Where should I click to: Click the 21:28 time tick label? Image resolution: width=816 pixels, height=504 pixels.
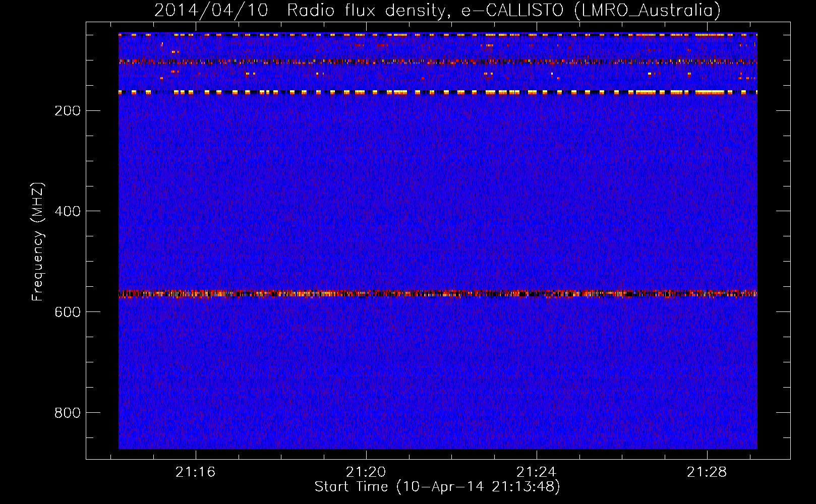pyautogui.click(x=707, y=472)
